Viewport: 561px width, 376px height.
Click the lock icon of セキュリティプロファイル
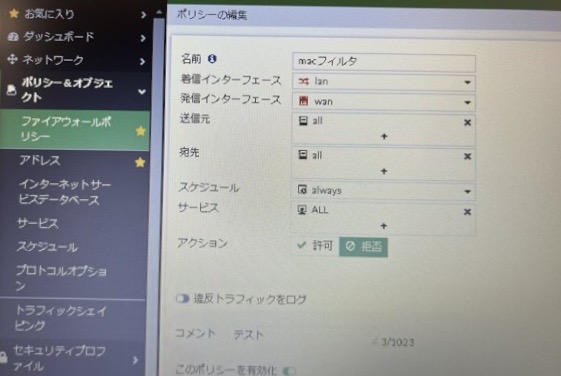tap(3, 357)
